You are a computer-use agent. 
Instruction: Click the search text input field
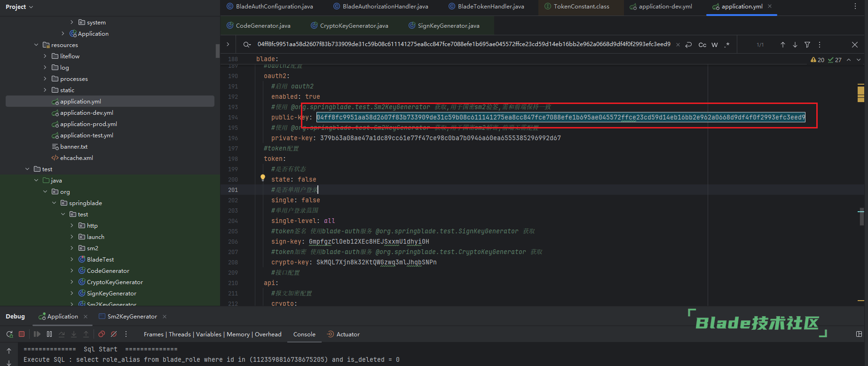coord(464,44)
